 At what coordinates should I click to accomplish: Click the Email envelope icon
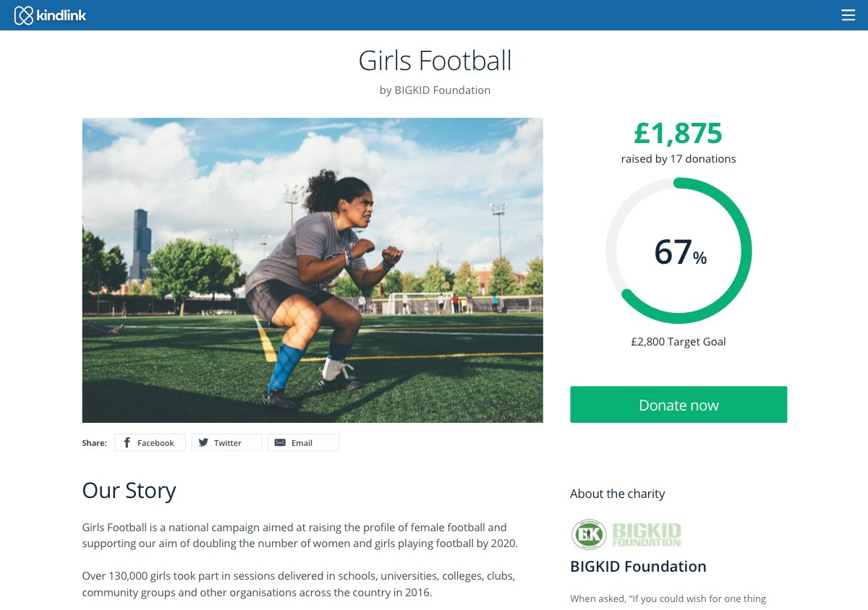tap(280, 442)
